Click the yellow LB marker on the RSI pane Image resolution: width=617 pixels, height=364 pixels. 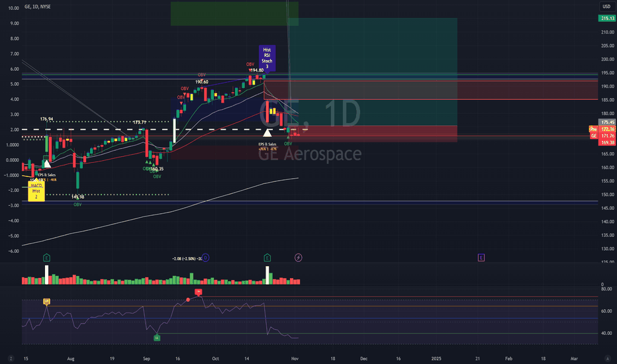click(46, 301)
